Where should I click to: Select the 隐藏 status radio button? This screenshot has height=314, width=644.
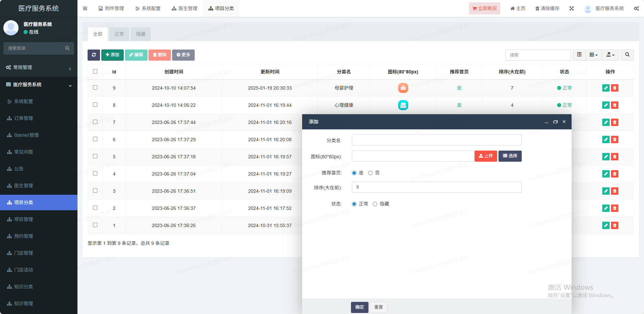pyautogui.click(x=375, y=204)
